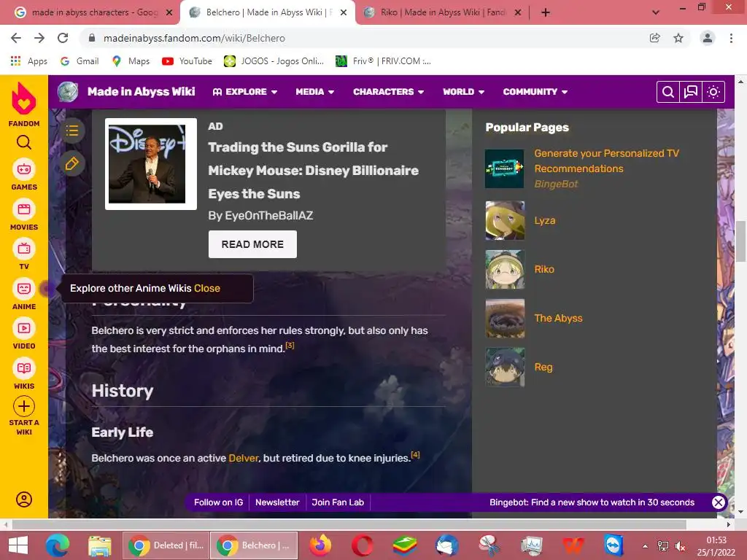Open the Windows Start menu
Viewport: 747px width, 560px height.
tap(18, 545)
